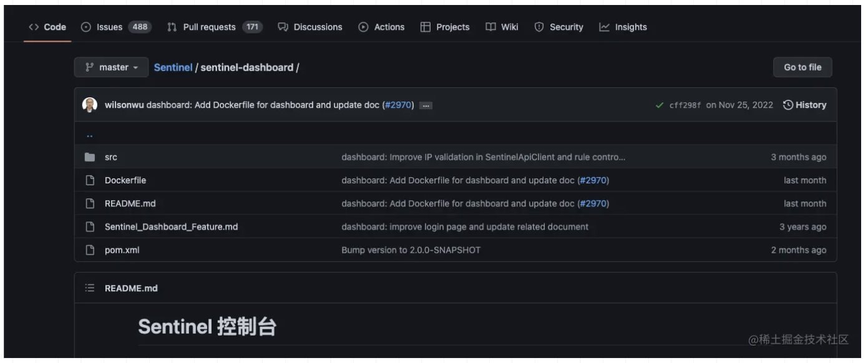Open the Sentinel_Dashboard_Feature.md file
The width and height of the screenshot is (868, 363).
[x=171, y=227]
